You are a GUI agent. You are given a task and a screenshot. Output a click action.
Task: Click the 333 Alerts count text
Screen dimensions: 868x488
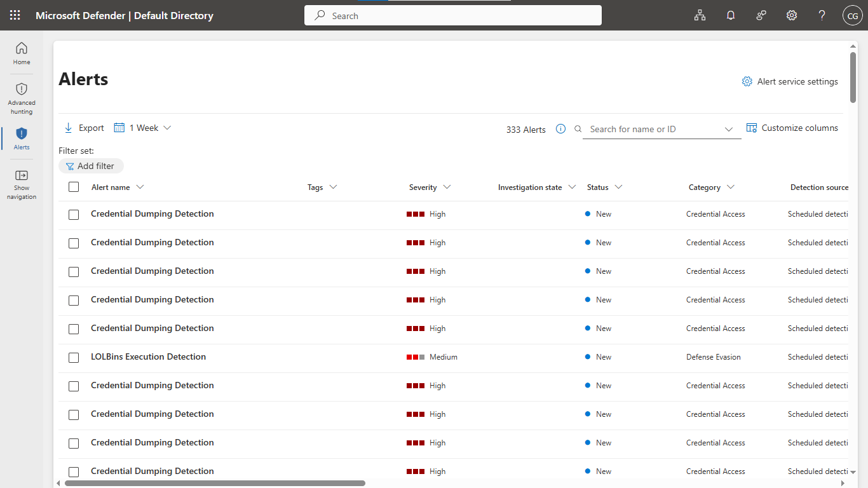[x=526, y=130]
